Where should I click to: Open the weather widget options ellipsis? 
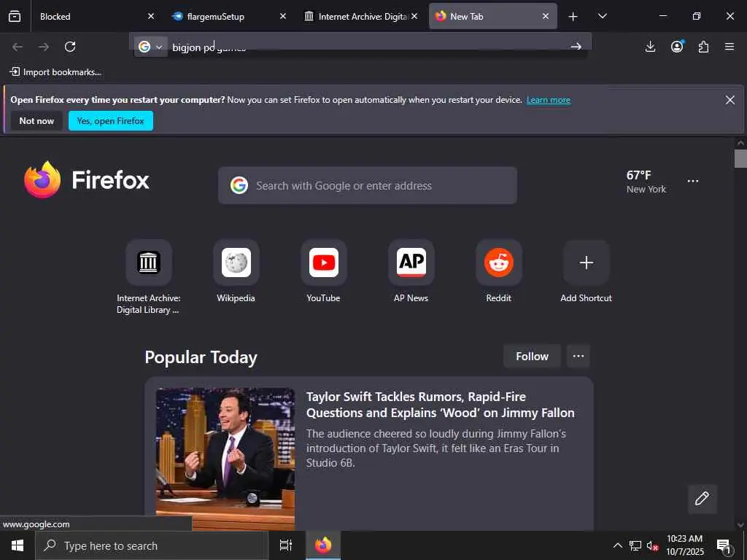coord(693,181)
